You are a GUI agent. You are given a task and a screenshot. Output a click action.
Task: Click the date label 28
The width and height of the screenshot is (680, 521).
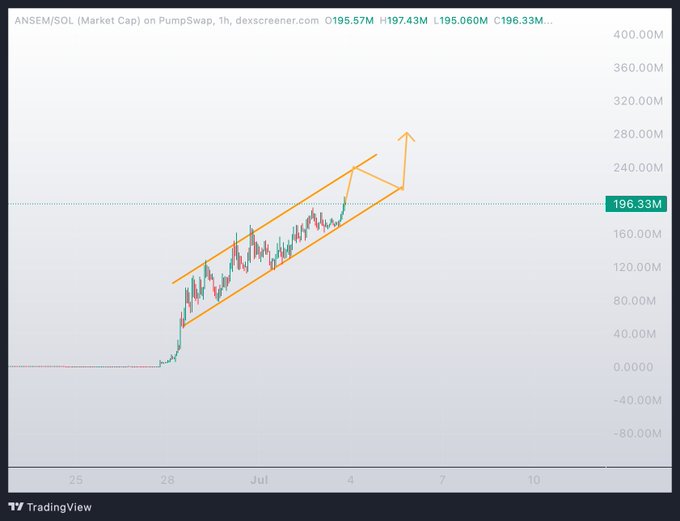pyautogui.click(x=167, y=480)
